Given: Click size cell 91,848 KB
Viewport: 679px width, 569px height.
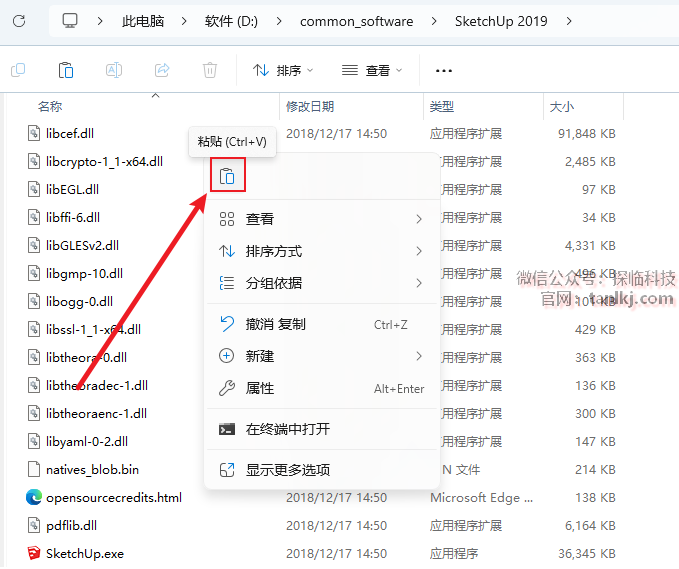Looking at the screenshot, I should pyautogui.click(x=587, y=133).
